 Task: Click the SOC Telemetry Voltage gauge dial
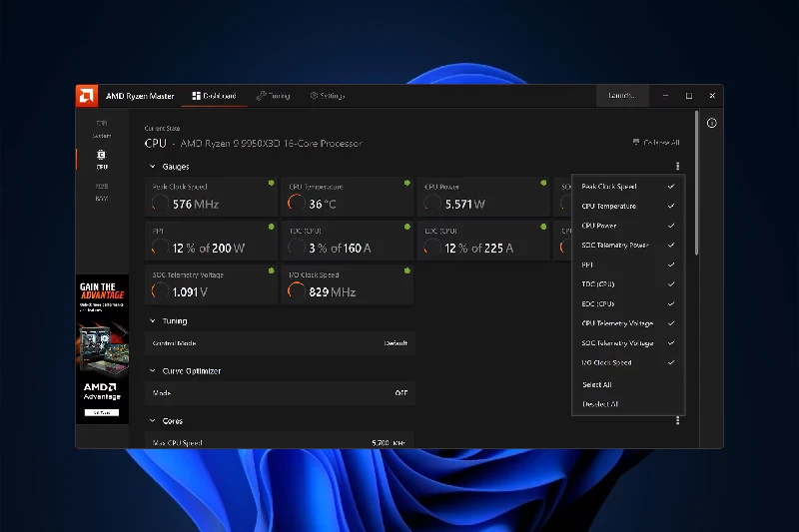coord(160,291)
